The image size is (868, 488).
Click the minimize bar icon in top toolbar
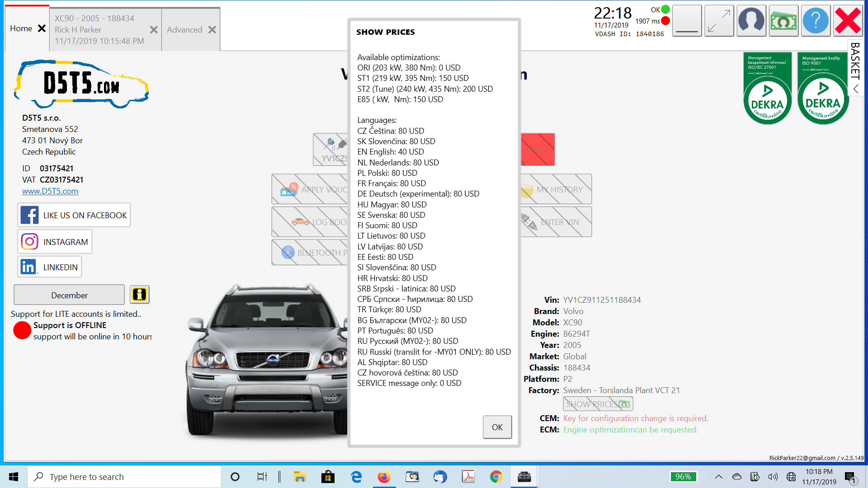click(x=687, y=21)
